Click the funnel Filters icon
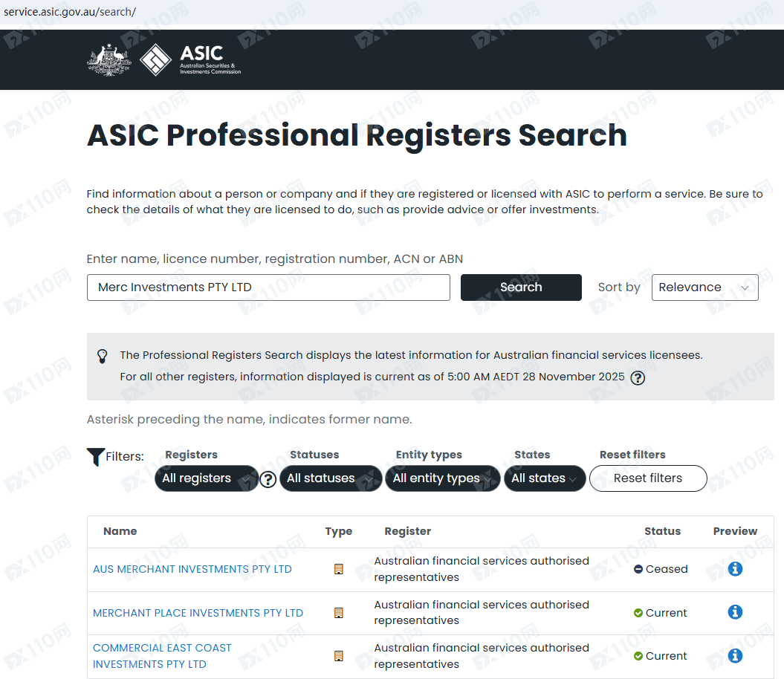 [x=95, y=457]
